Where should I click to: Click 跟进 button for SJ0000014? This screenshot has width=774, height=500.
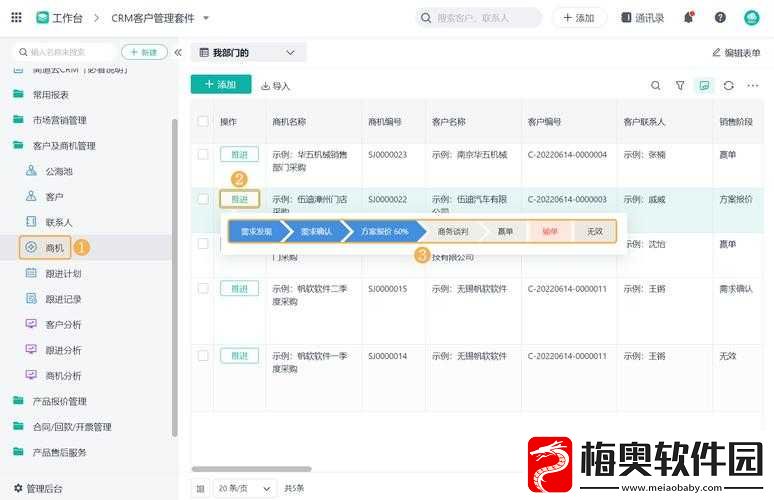tap(239, 355)
